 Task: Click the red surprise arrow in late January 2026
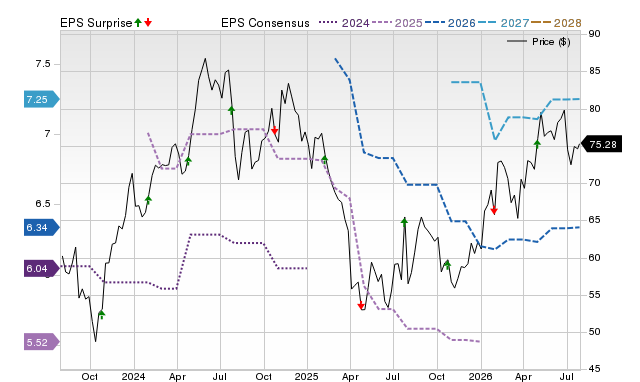click(x=494, y=211)
